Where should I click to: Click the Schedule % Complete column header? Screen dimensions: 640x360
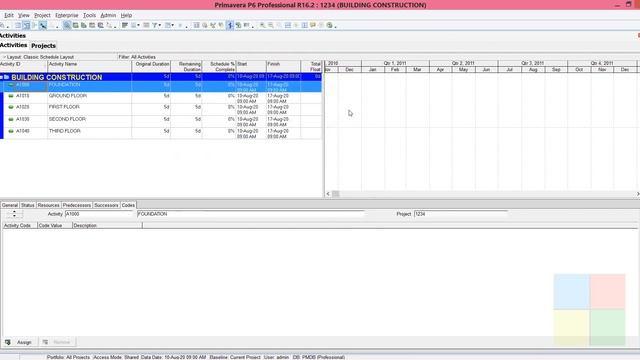pos(219,67)
